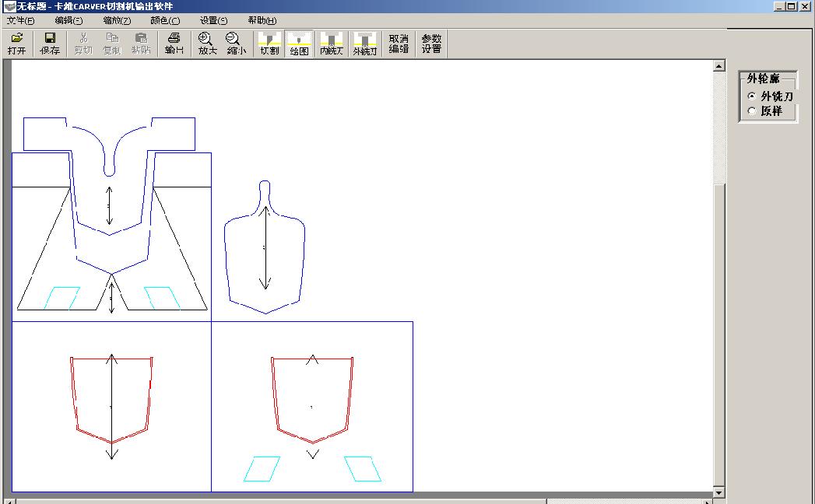Open the 设置(S) menu
The image size is (815, 504).
point(213,21)
